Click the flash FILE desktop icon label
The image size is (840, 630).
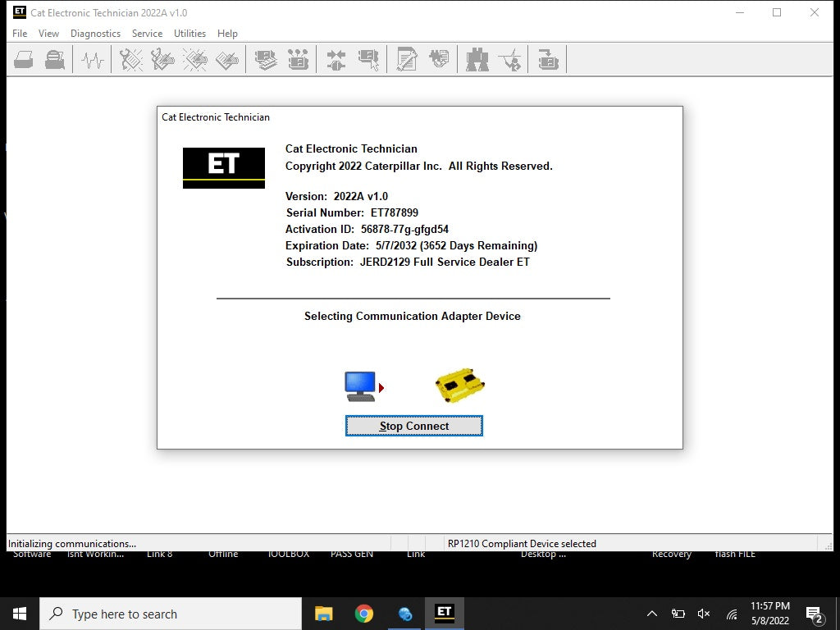coord(735,555)
